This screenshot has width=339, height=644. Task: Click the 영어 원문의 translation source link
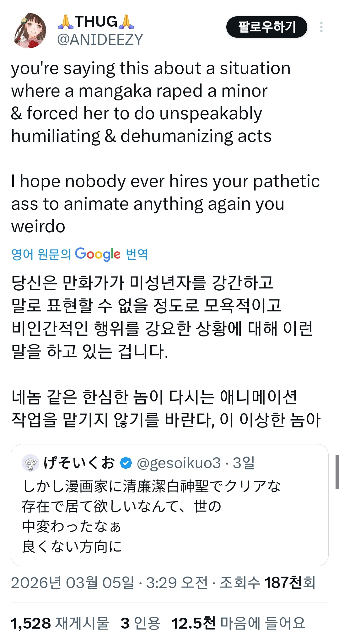tap(41, 254)
